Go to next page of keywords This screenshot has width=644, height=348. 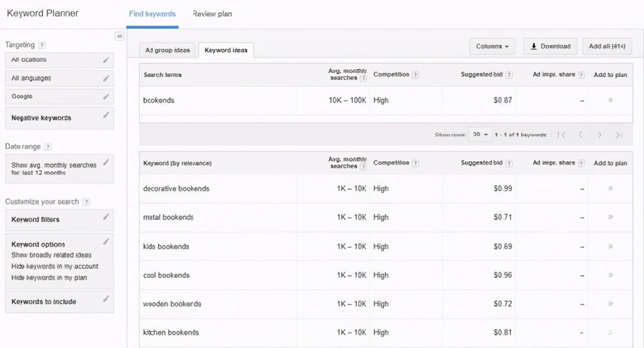pyautogui.click(x=600, y=135)
